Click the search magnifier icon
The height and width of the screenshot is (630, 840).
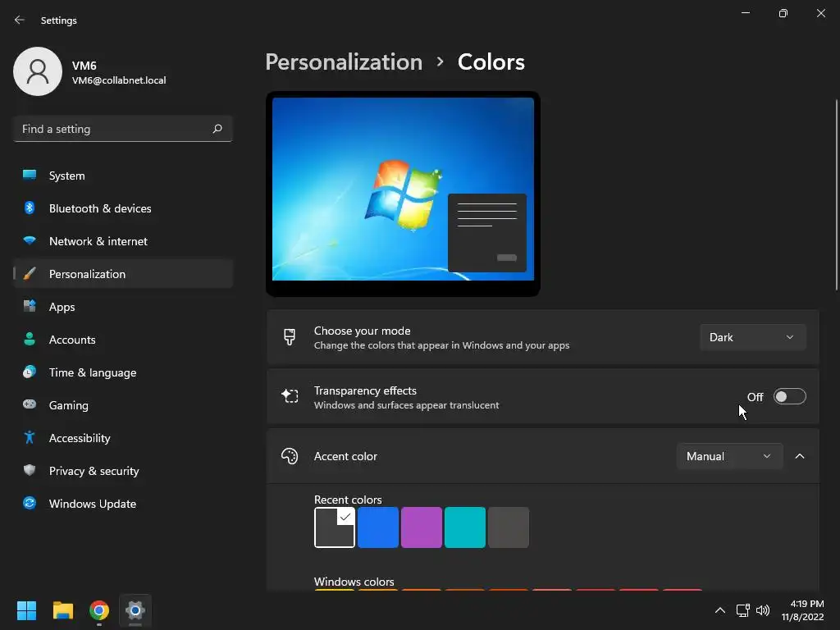217,129
